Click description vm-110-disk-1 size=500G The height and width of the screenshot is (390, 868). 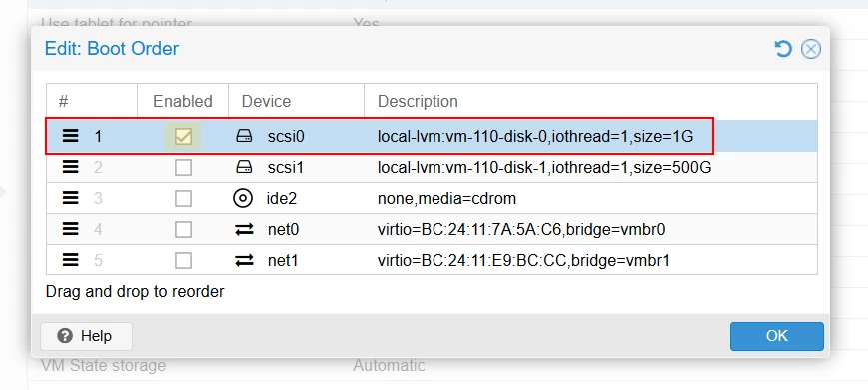tap(544, 167)
